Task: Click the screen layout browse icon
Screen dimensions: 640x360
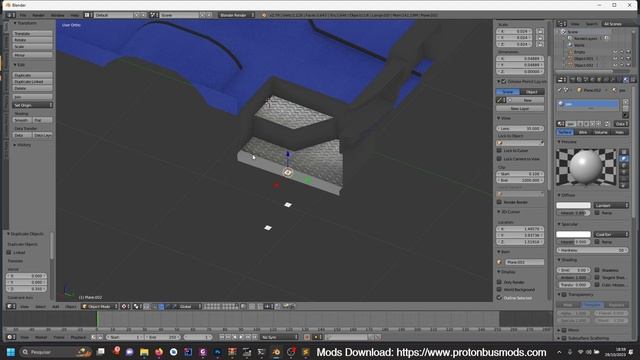Action: coord(88,15)
